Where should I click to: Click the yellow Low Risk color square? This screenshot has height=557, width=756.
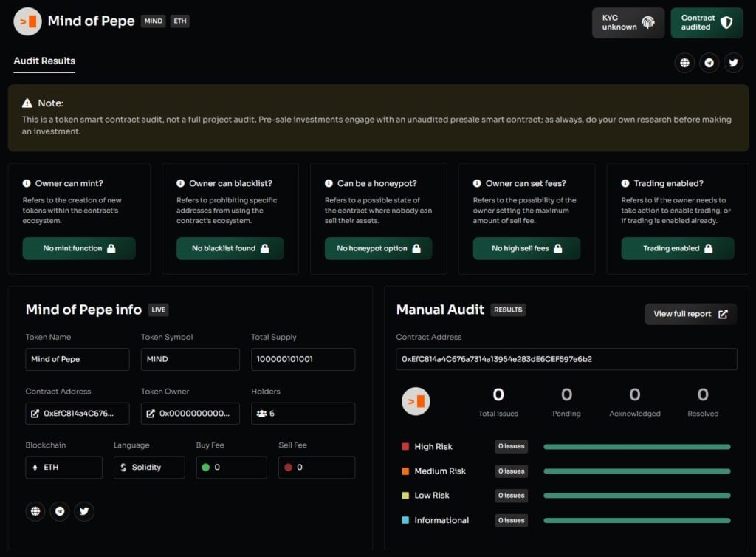(405, 495)
